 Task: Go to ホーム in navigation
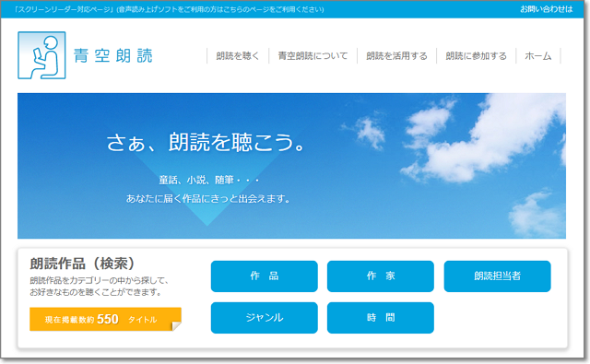[538, 56]
